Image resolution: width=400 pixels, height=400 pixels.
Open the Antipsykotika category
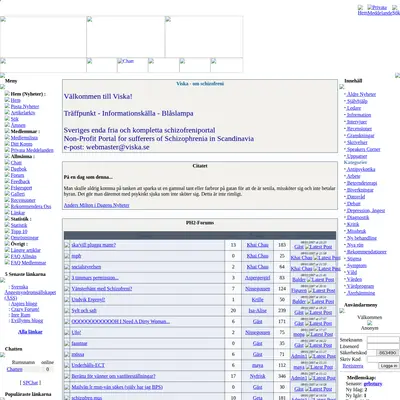tap(361, 169)
